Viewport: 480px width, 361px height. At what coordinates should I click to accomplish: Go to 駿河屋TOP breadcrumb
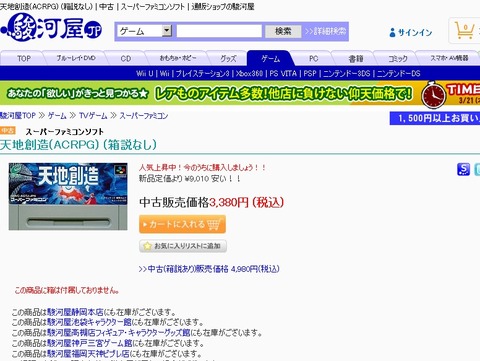tap(18, 116)
